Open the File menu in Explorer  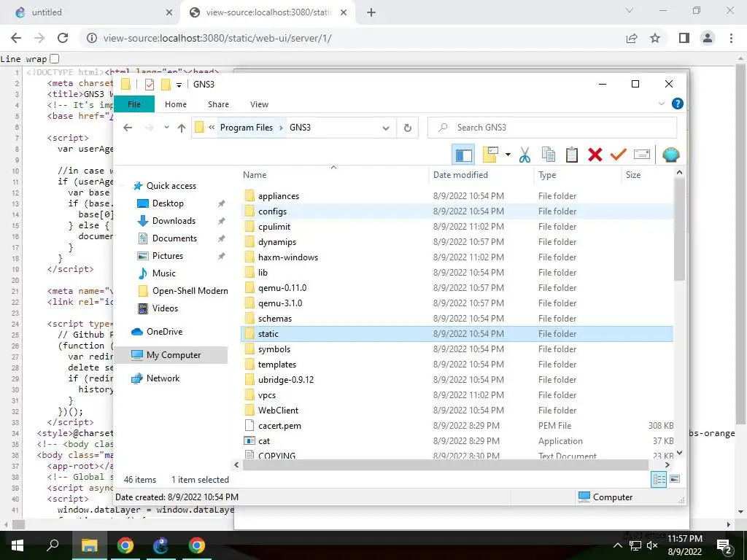tap(134, 104)
